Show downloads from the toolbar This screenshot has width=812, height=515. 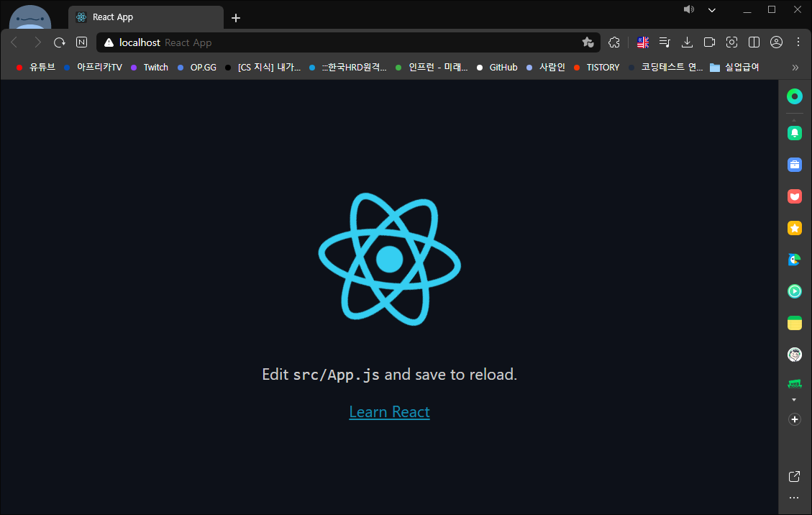[x=687, y=42]
